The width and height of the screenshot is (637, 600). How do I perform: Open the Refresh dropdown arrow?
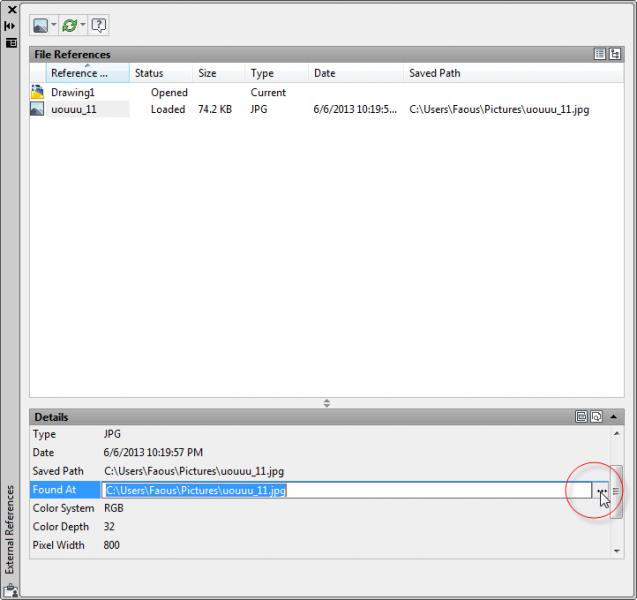pos(83,25)
